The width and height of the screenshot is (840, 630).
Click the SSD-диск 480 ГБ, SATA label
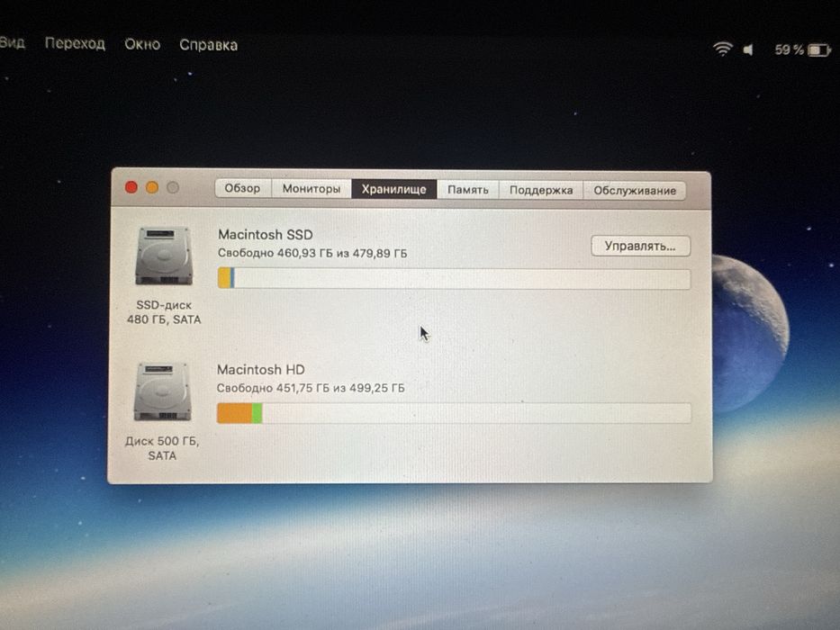coord(164,312)
